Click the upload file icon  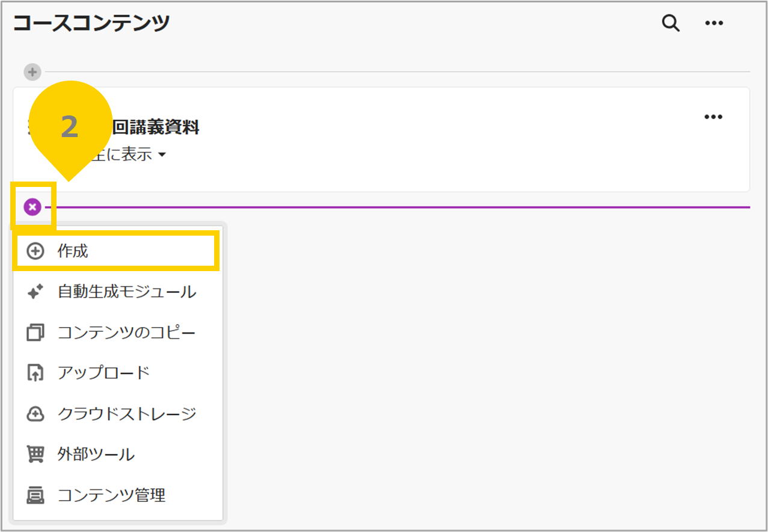pyautogui.click(x=36, y=373)
